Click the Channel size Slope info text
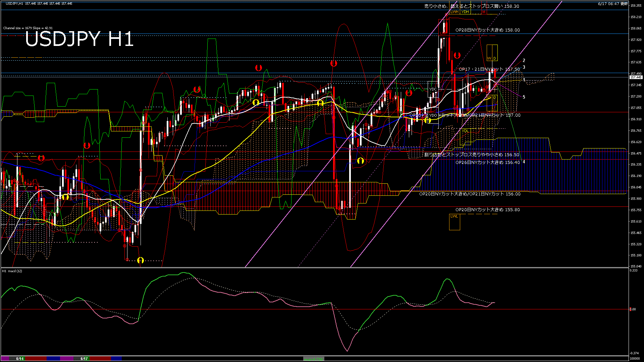This screenshot has height=362, width=644. click(x=28, y=28)
